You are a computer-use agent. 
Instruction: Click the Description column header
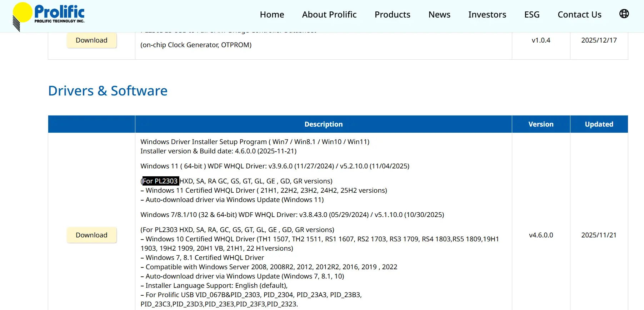point(323,124)
